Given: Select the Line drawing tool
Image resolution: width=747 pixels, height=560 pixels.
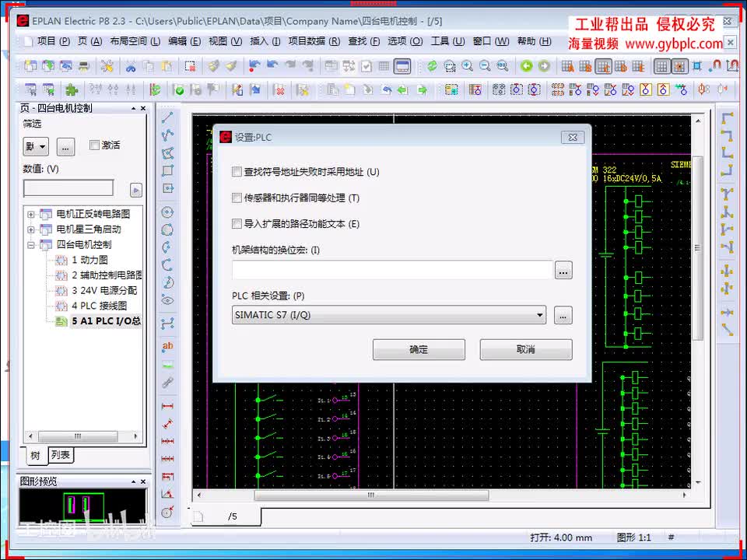Looking at the screenshot, I should pos(167,117).
